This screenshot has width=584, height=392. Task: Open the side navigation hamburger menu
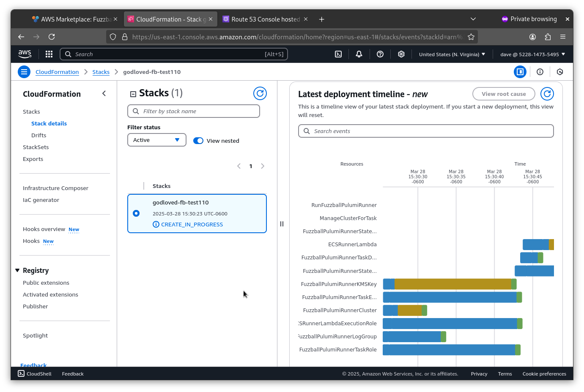[x=24, y=72]
